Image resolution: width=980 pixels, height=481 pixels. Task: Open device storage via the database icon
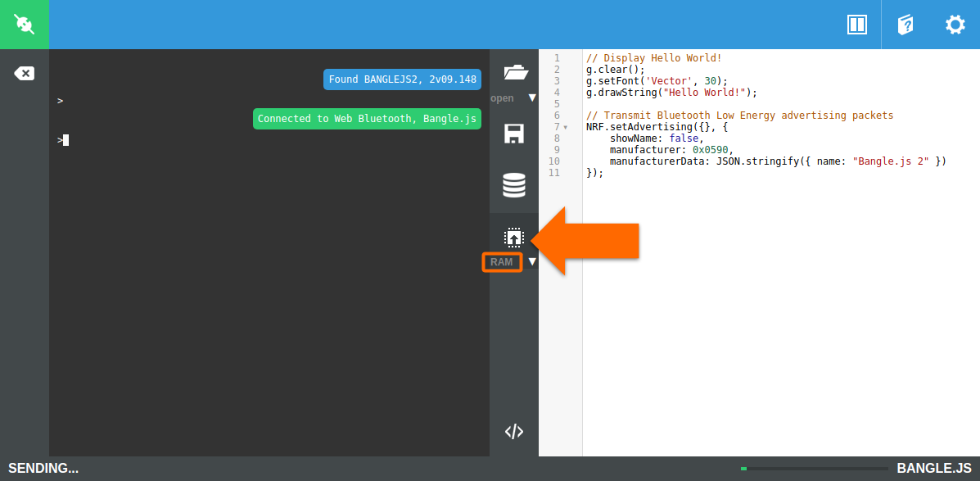pyautogui.click(x=514, y=185)
